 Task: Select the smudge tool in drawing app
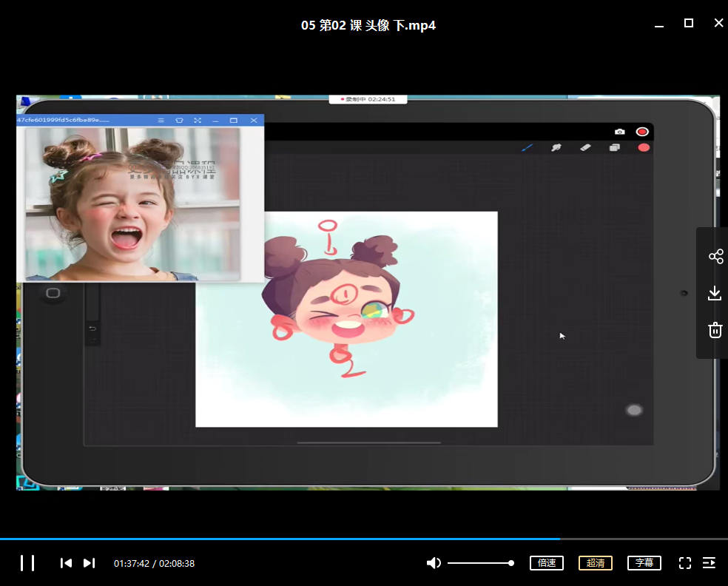(556, 148)
